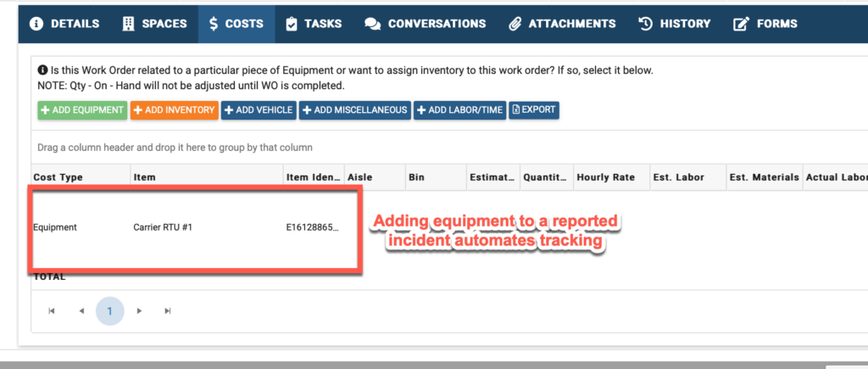Export the costs table
The width and height of the screenshot is (868, 369).
coord(534,110)
